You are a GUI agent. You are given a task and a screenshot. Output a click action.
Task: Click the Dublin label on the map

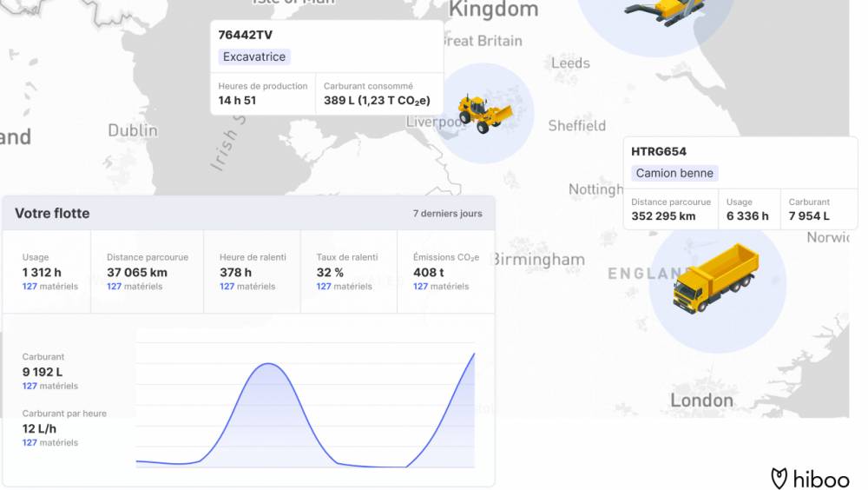point(133,130)
